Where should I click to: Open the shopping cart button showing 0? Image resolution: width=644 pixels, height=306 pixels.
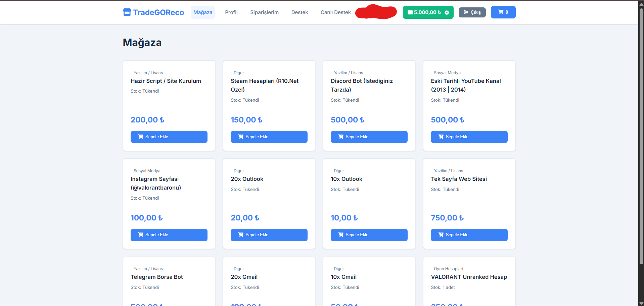click(503, 12)
